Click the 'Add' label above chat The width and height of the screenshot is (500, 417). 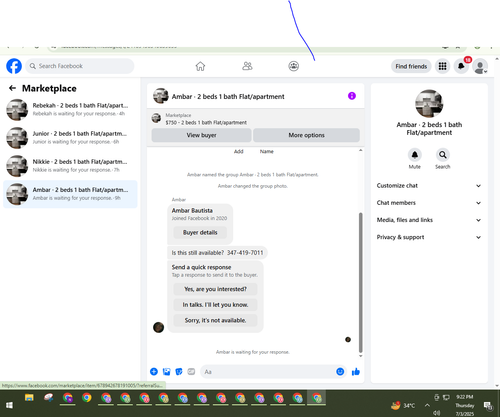tap(239, 151)
